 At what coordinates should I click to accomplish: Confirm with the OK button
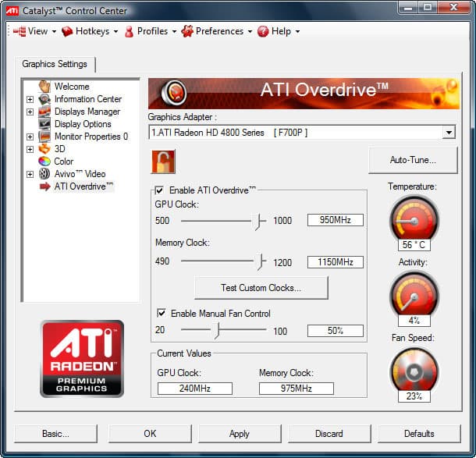[150, 433]
